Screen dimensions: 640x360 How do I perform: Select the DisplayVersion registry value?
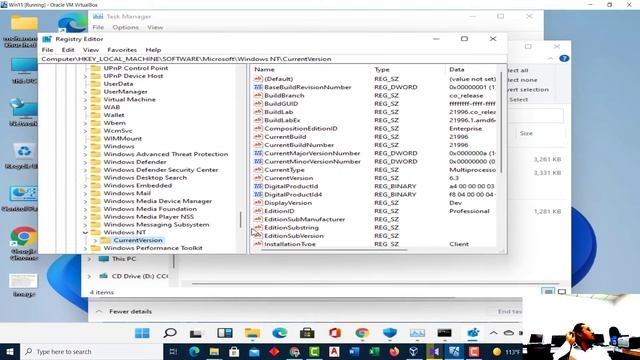coord(288,203)
